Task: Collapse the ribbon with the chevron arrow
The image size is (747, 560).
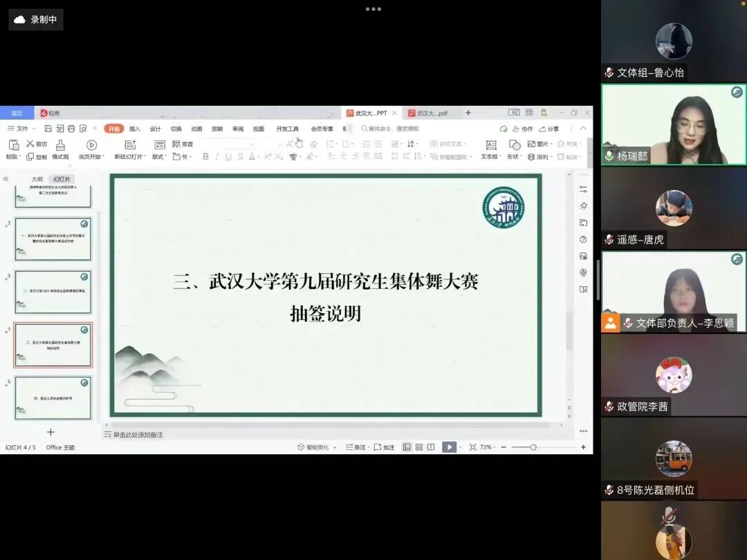Action: pyautogui.click(x=583, y=129)
